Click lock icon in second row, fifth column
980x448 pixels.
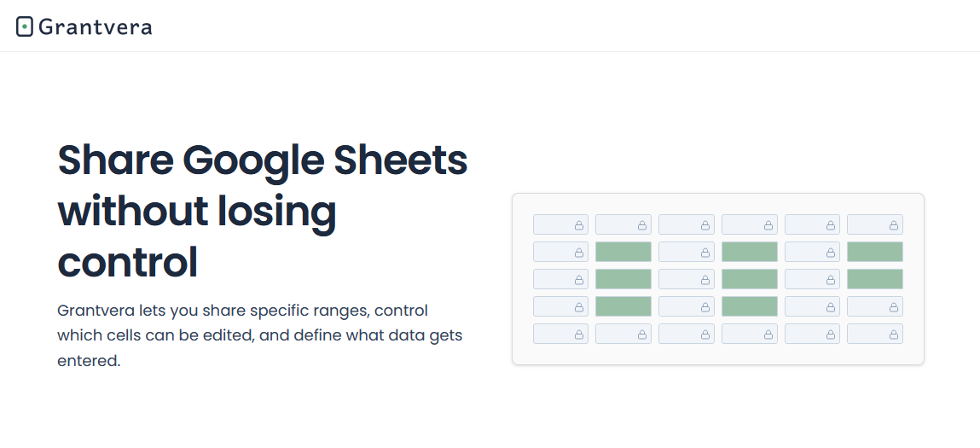831,253
